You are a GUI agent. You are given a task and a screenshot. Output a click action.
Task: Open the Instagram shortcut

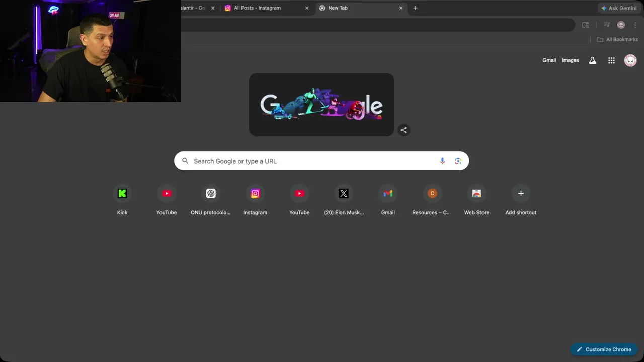tap(255, 200)
